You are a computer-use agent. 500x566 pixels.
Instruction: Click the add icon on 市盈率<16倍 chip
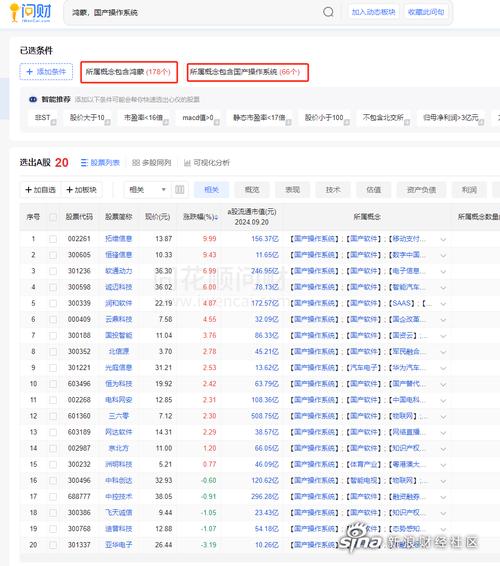click(x=166, y=122)
